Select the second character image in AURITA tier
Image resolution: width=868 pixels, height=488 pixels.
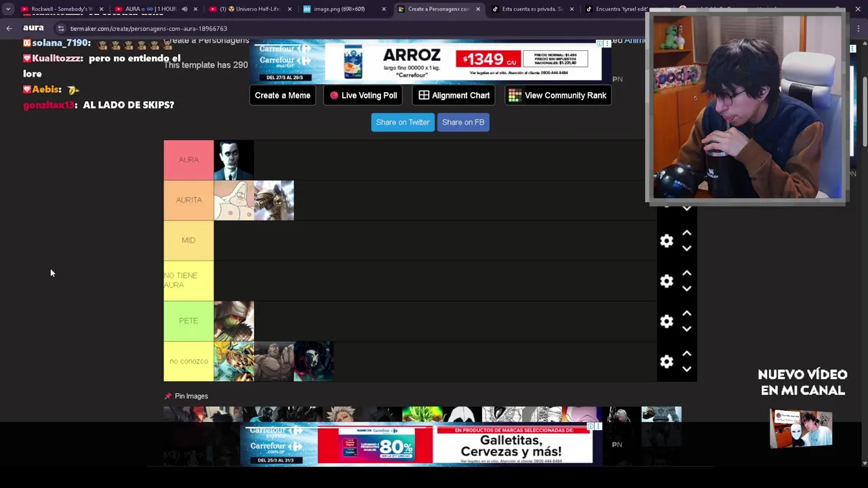pos(274,200)
